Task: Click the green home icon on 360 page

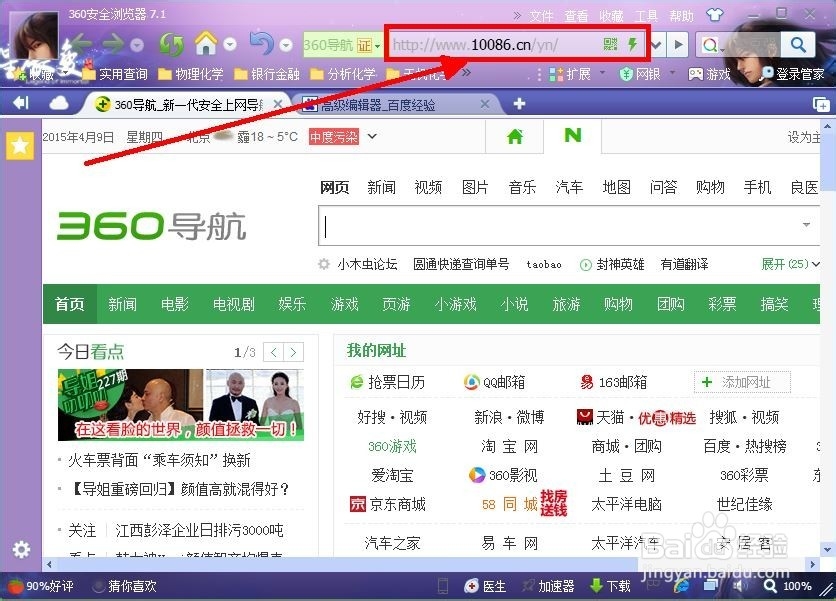Action: coord(515,137)
